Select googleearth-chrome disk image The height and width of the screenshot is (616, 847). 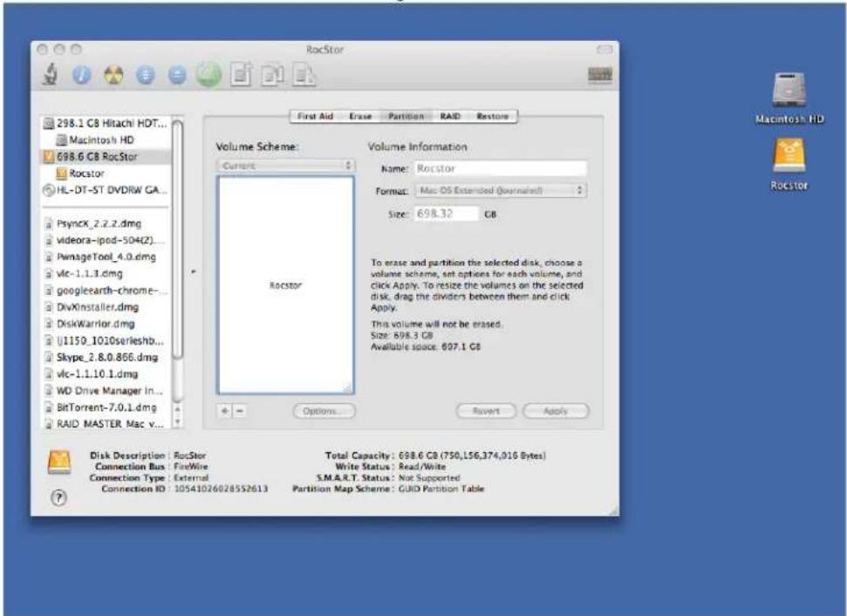[106, 291]
